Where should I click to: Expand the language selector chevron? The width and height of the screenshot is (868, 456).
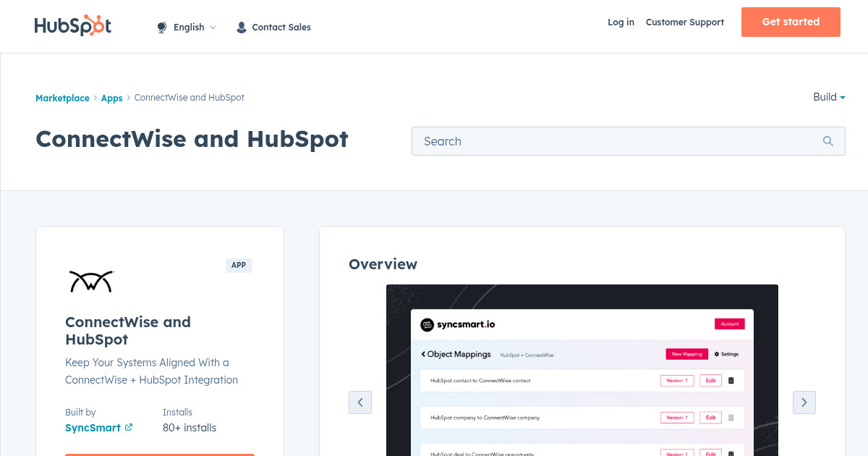coord(213,28)
